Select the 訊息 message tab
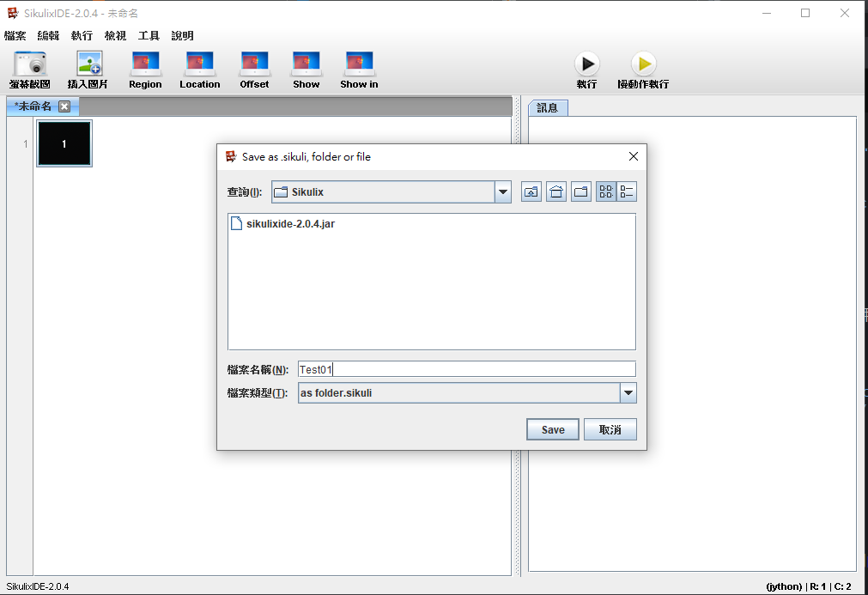Image resolution: width=868 pixels, height=595 pixels. pyautogui.click(x=548, y=108)
